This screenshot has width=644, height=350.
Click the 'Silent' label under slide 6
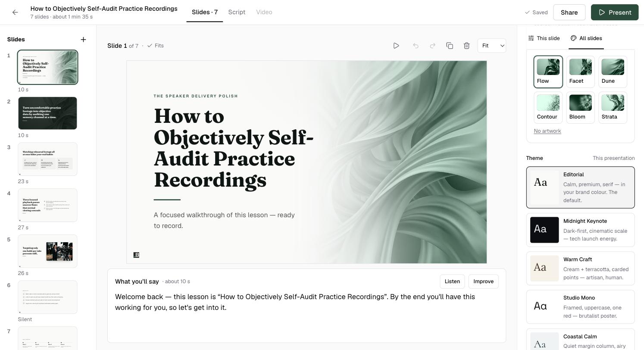coord(25,319)
